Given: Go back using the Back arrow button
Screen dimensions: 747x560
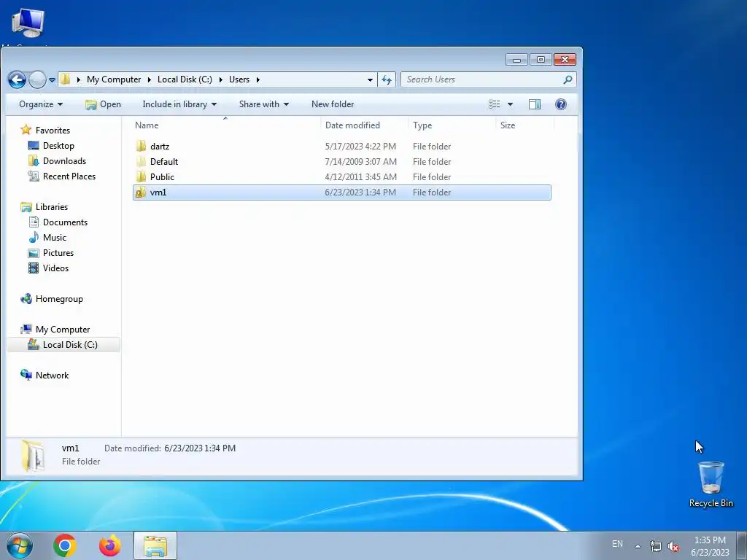Looking at the screenshot, I should pyautogui.click(x=18, y=79).
